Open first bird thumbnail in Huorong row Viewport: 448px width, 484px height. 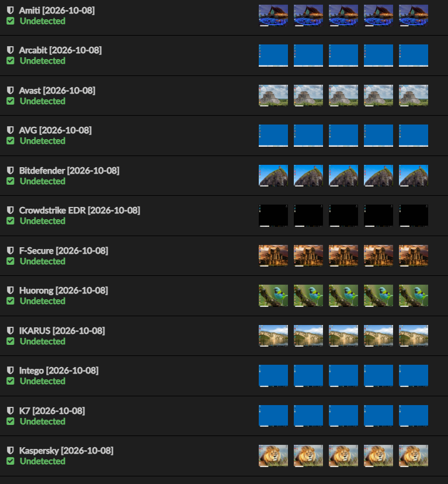273,296
